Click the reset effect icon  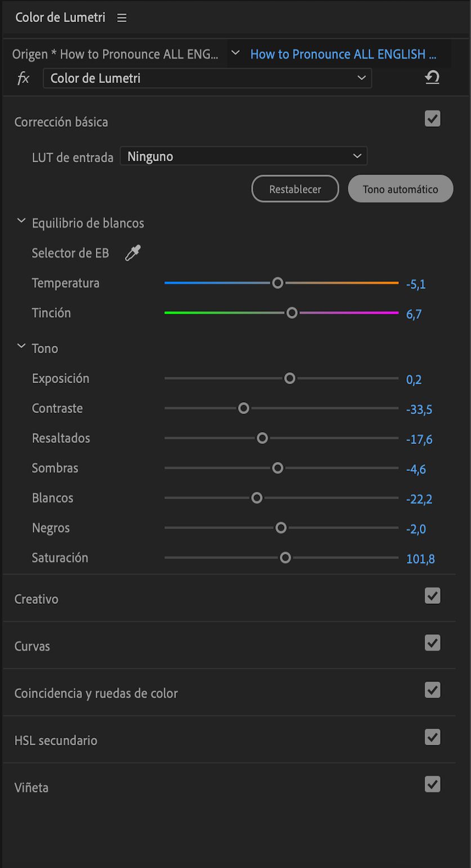pos(432,78)
